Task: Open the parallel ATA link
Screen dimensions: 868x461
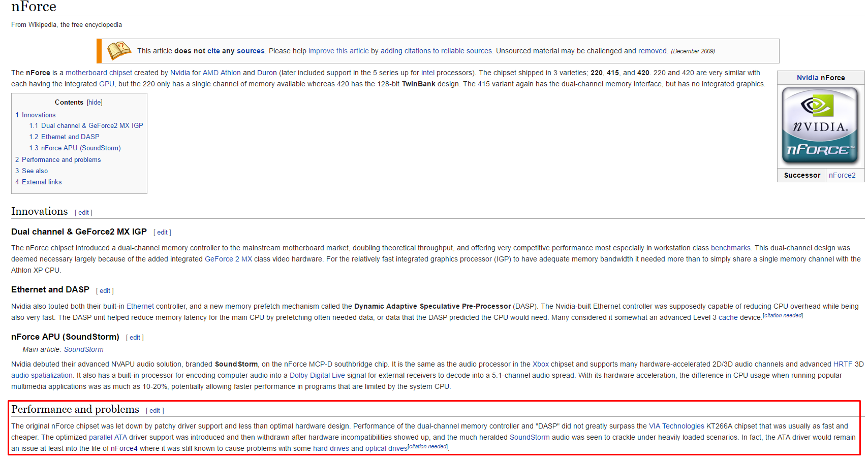Action: tap(108, 438)
